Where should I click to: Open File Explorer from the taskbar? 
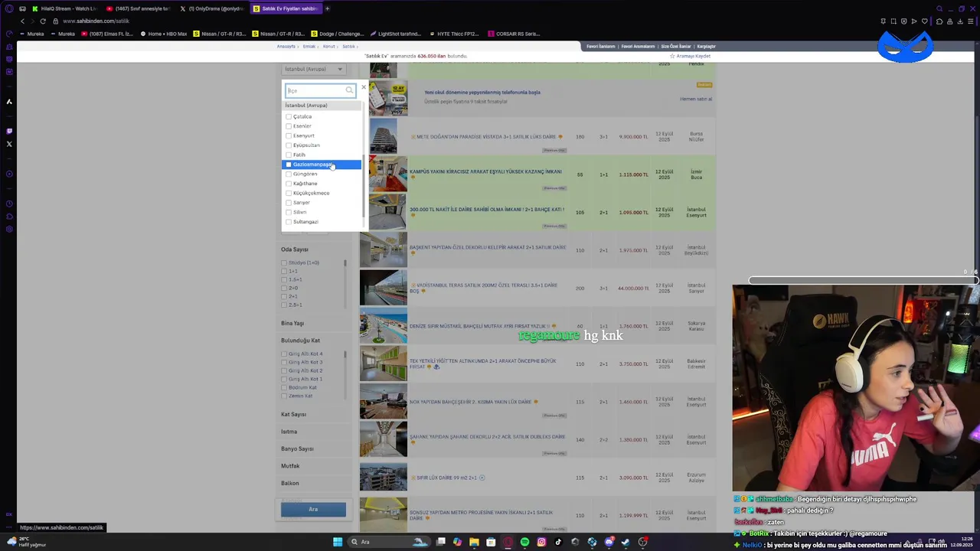coord(474,542)
